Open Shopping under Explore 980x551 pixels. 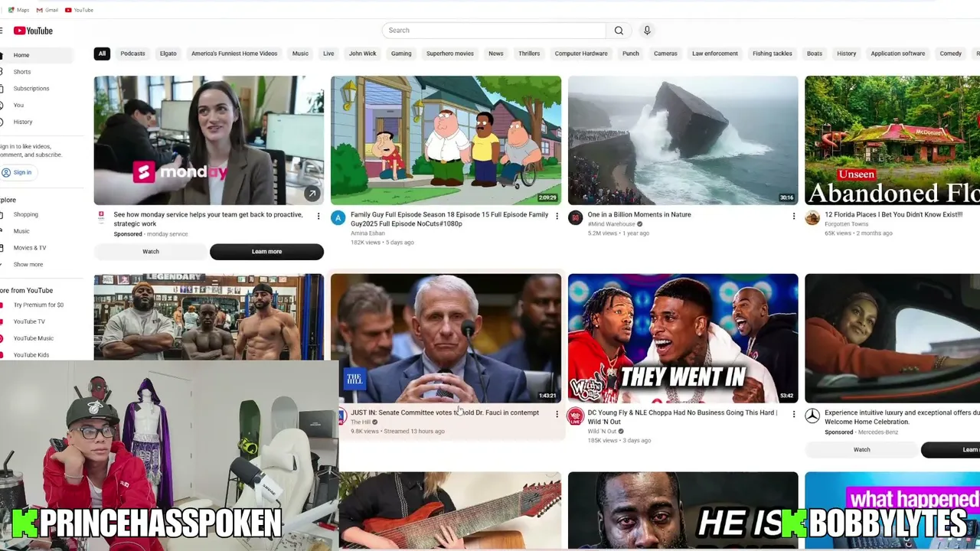(x=35, y=214)
